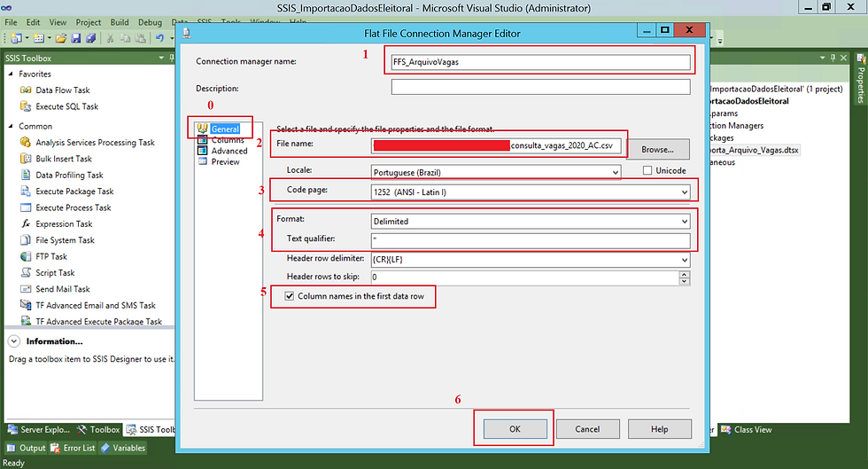Select Send Mail Task
This screenshot has height=469, width=868.
point(63,289)
